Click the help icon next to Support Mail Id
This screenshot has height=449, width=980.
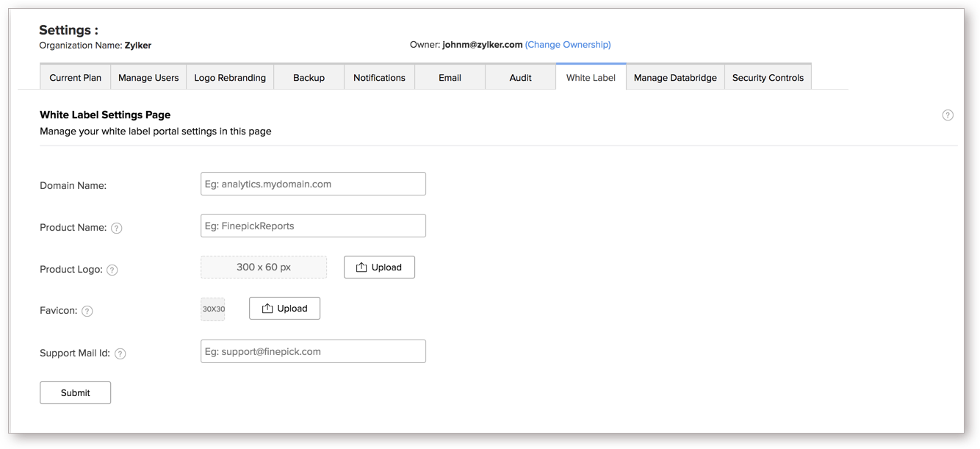point(120,353)
